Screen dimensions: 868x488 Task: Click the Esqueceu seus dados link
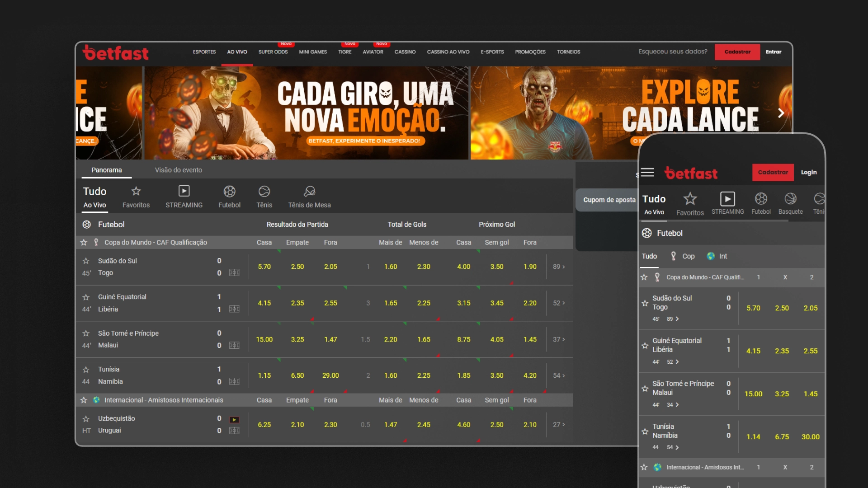[x=672, y=52]
